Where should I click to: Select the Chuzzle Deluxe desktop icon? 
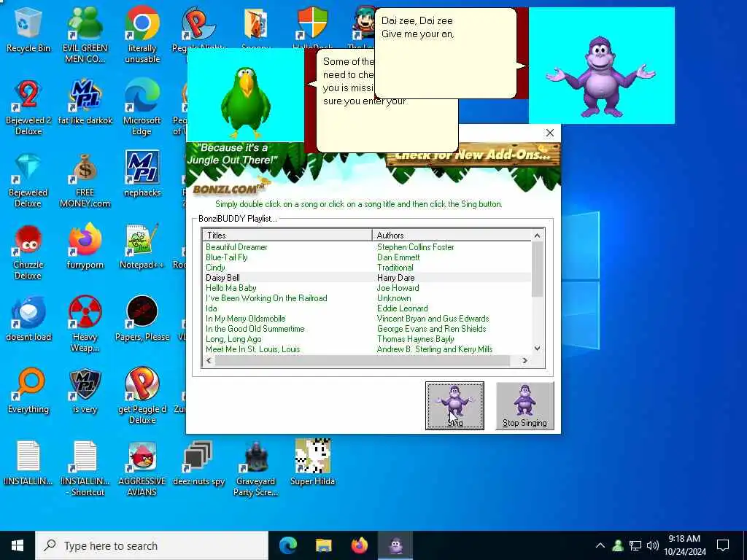[28, 252]
